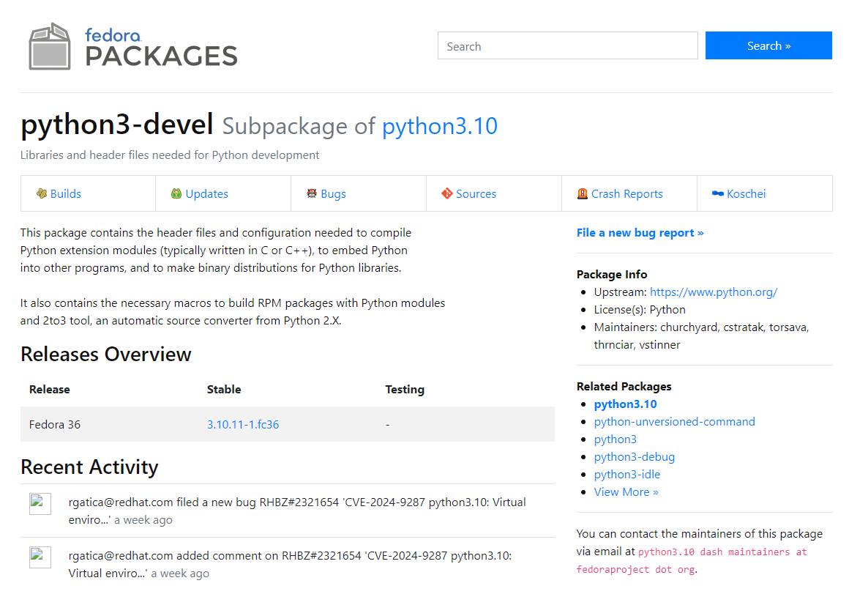Click the 'Releases Overview' heading
The image size is (868, 616).
[x=105, y=354]
